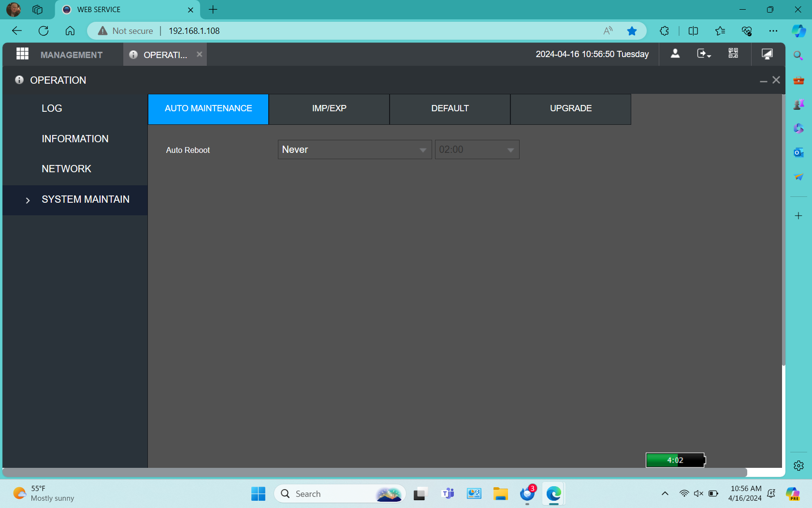Open the Favorites list icon
The image size is (812, 508).
[x=720, y=31]
